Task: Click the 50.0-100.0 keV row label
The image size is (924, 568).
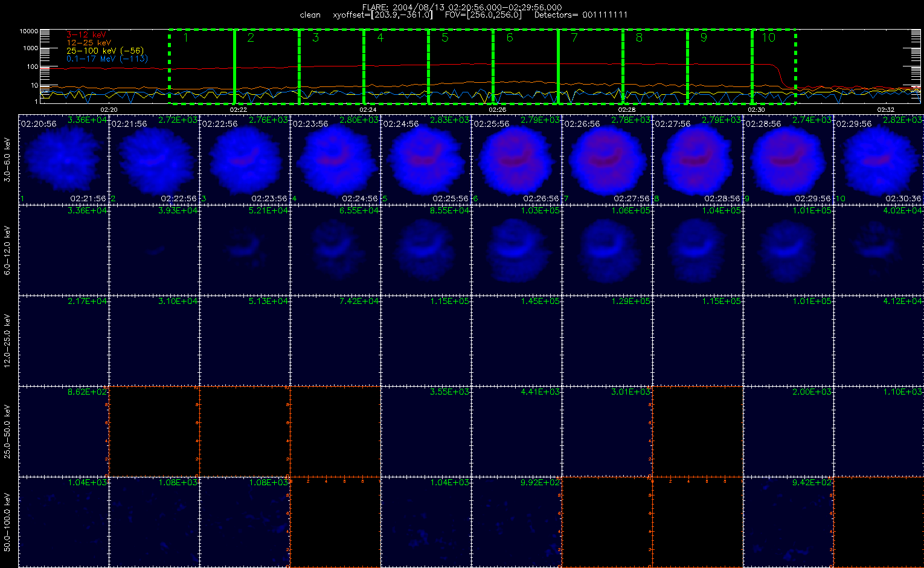Action: (7, 522)
